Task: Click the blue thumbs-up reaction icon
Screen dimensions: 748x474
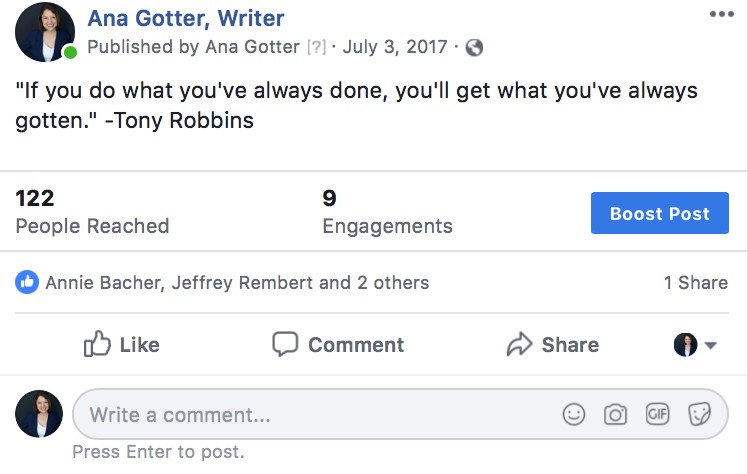Action: pos(27,283)
